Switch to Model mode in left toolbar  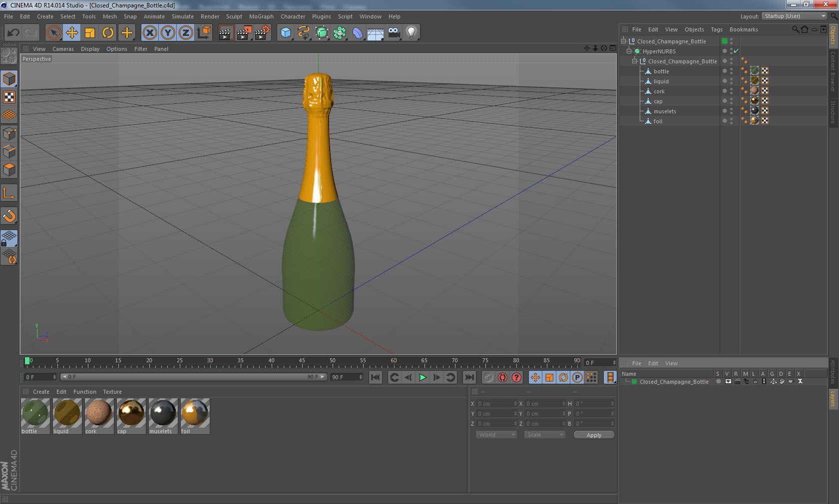coord(9,79)
